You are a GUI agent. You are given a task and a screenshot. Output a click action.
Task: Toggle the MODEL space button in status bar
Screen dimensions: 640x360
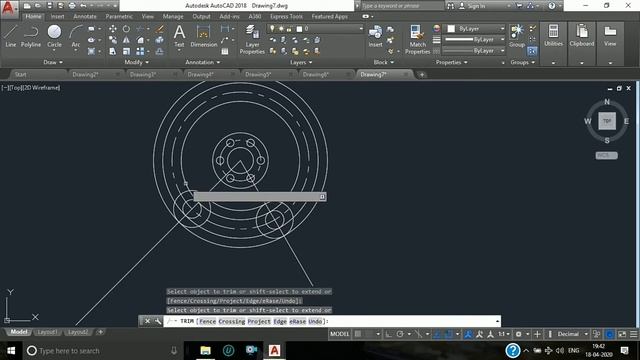coord(339,334)
